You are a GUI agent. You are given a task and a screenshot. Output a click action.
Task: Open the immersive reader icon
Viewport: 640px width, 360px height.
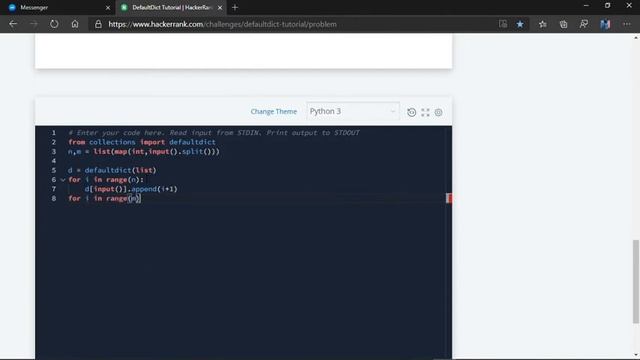pyautogui.click(x=503, y=24)
